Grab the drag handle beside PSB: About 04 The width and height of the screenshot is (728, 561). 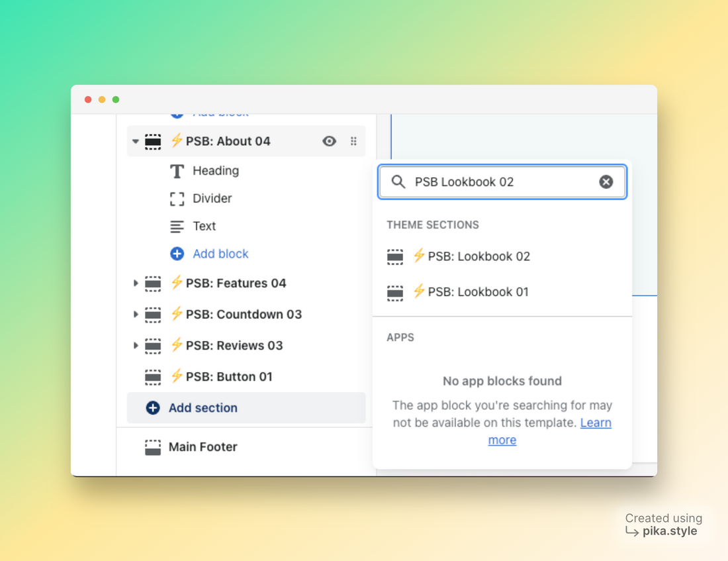coord(353,141)
